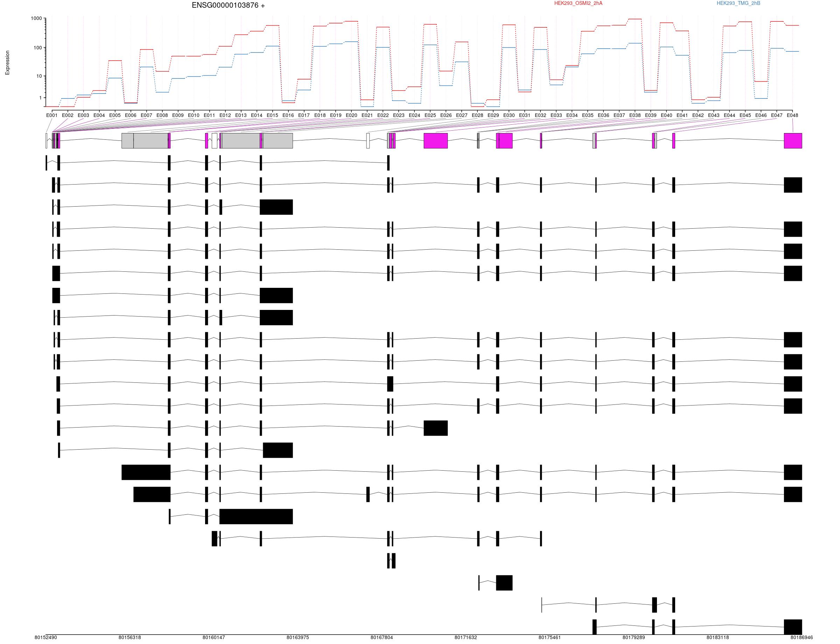
Task: Click the wide magenta exon bin under E025 region
Action: click(435, 141)
